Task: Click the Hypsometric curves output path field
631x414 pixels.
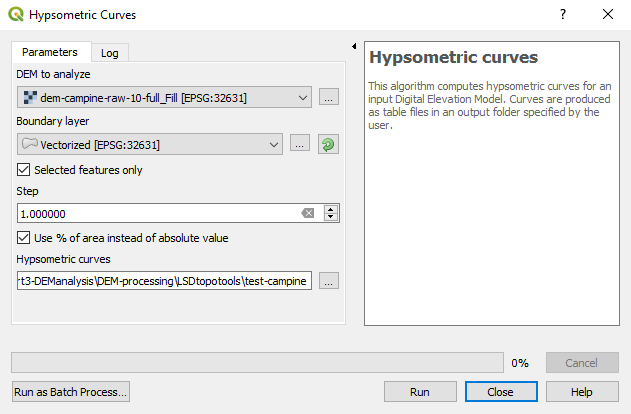Action: [x=165, y=281]
